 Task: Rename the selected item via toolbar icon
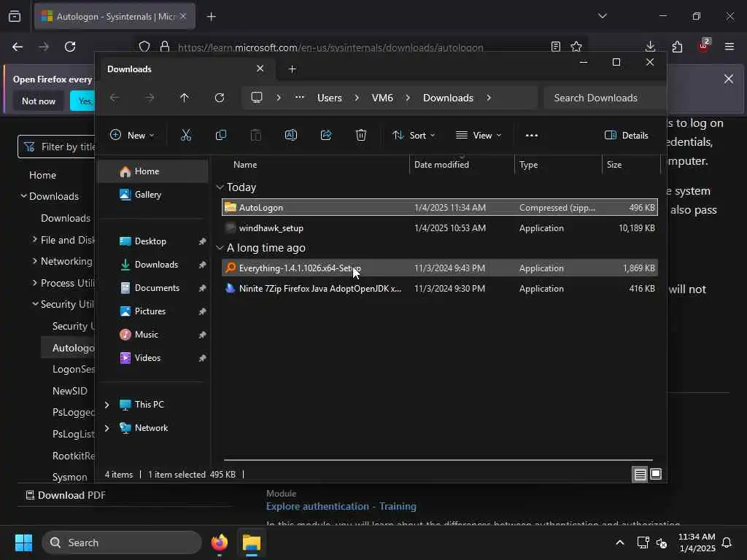click(290, 135)
